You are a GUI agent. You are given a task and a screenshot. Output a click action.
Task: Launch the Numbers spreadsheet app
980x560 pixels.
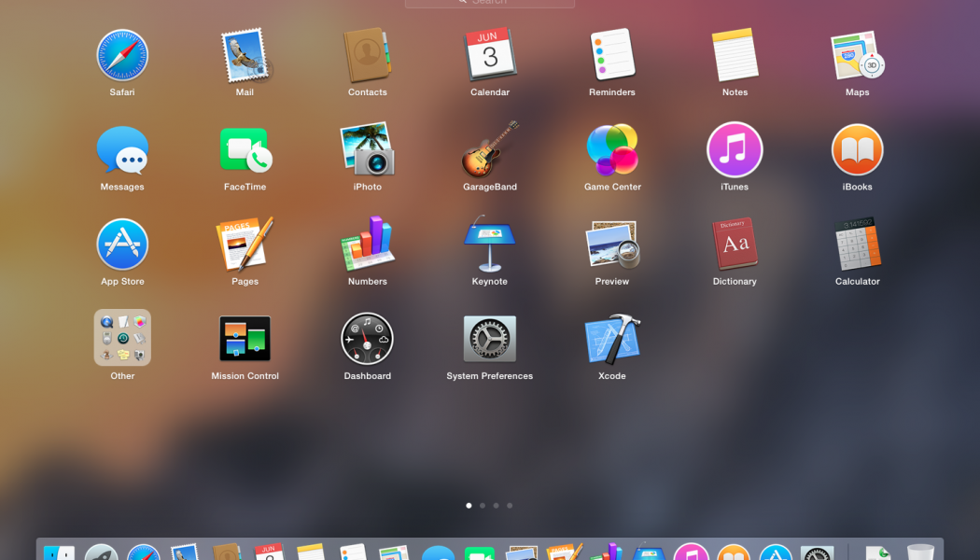pos(367,245)
